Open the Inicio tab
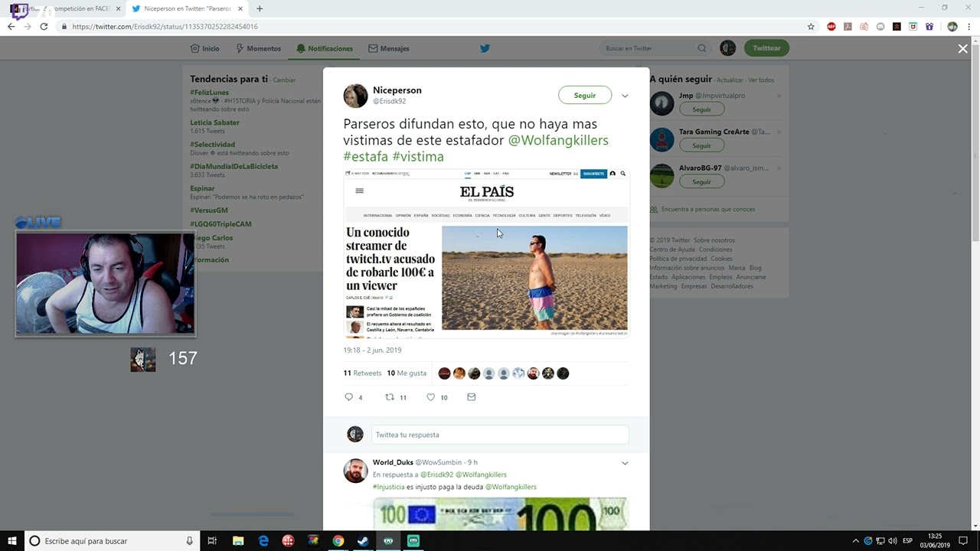 [204, 48]
